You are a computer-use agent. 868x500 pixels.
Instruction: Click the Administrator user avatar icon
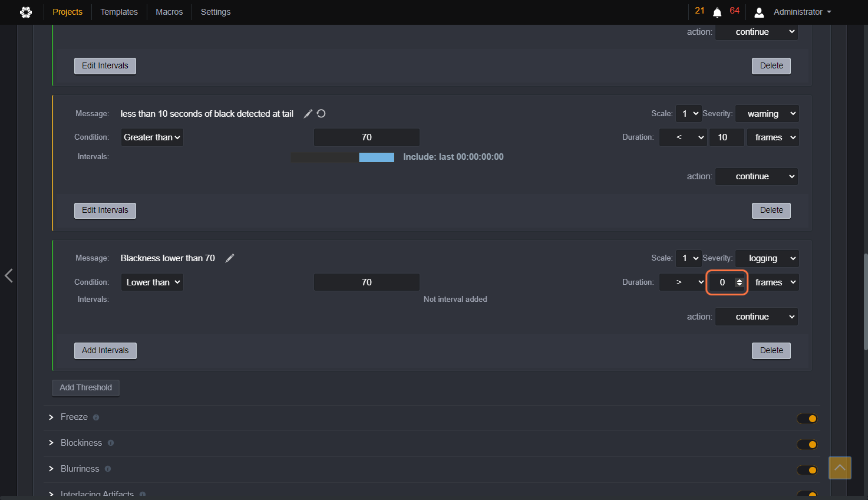(759, 12)
